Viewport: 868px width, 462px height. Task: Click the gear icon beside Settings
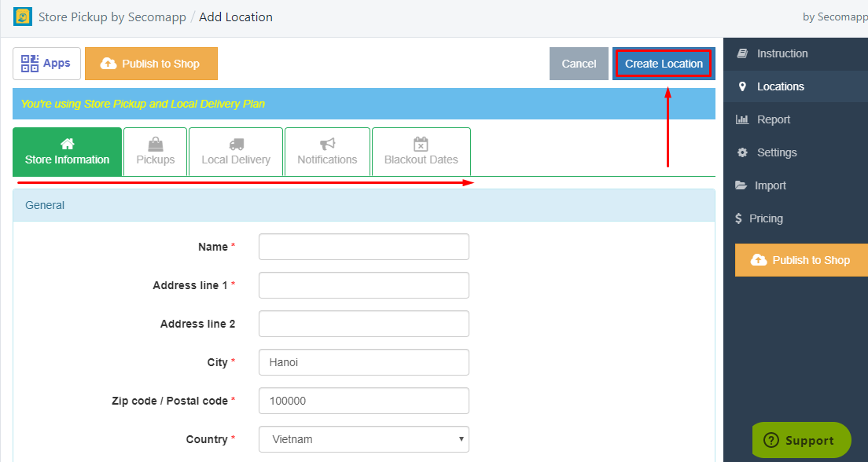click(742, 152)
